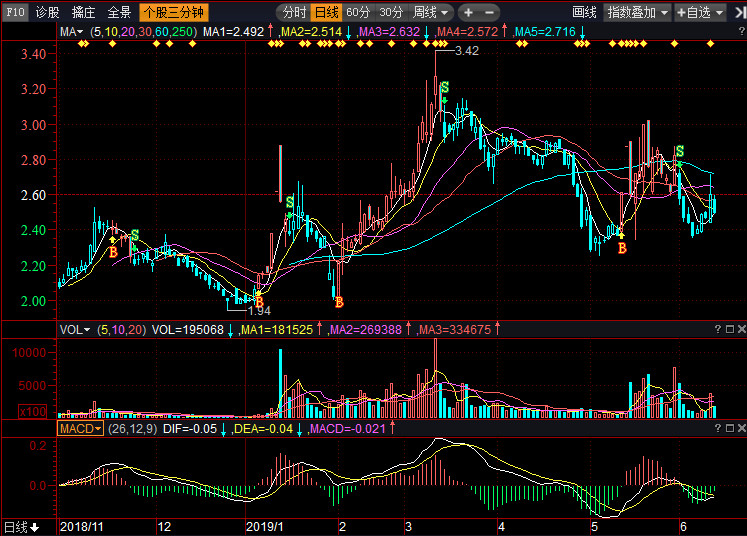Click the 日线 period switcher at bottom-left
The width and height of the screenshot is (747, 536).
pos(21,527)
